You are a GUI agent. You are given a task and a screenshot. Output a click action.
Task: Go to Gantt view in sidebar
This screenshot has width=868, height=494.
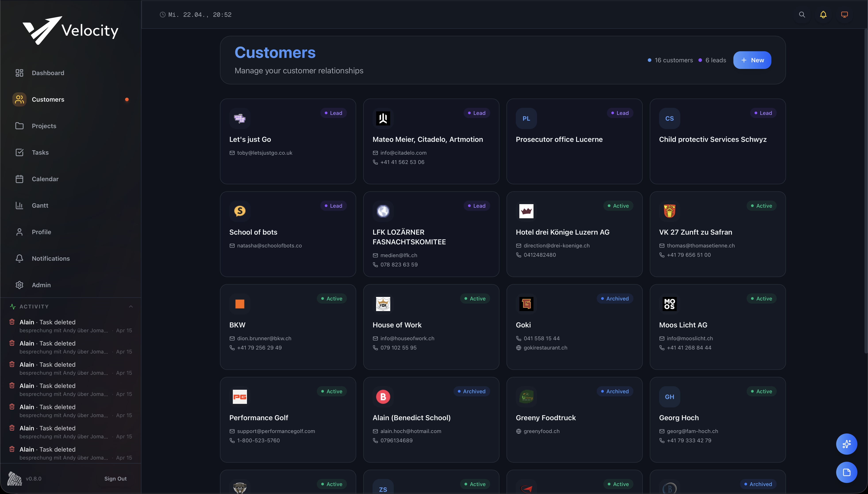pos(40,206)
